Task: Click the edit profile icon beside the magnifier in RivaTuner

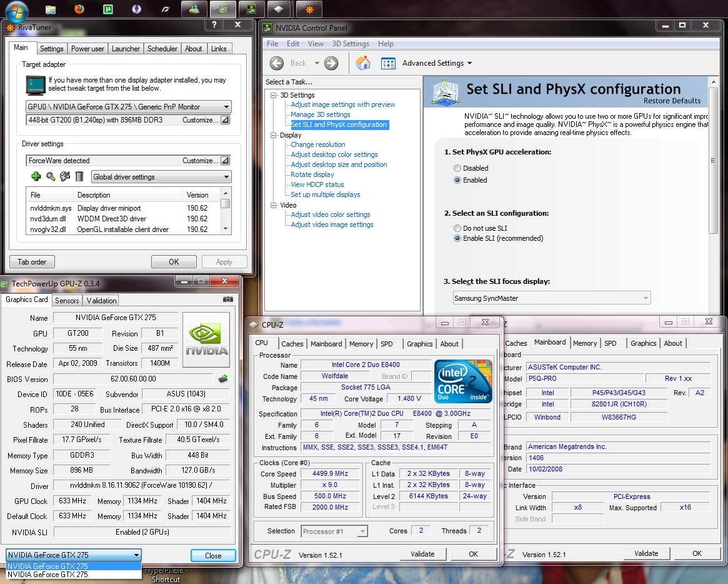Action: (x=65, y=176)
